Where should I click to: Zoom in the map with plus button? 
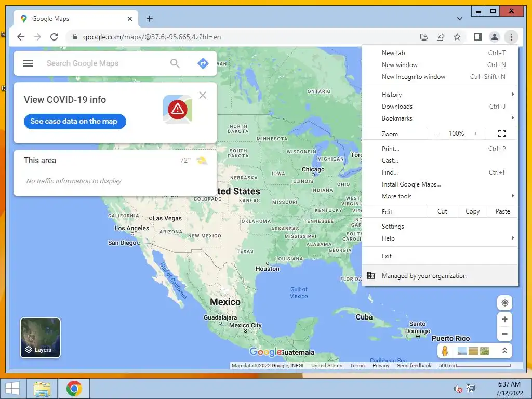coord(504,320)
